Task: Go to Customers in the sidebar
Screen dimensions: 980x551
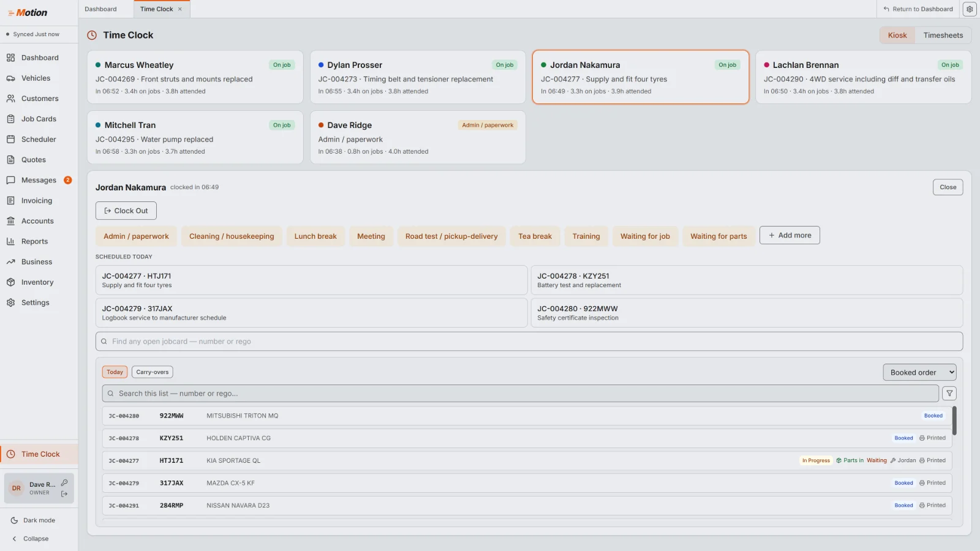Action: coord(39,99)
